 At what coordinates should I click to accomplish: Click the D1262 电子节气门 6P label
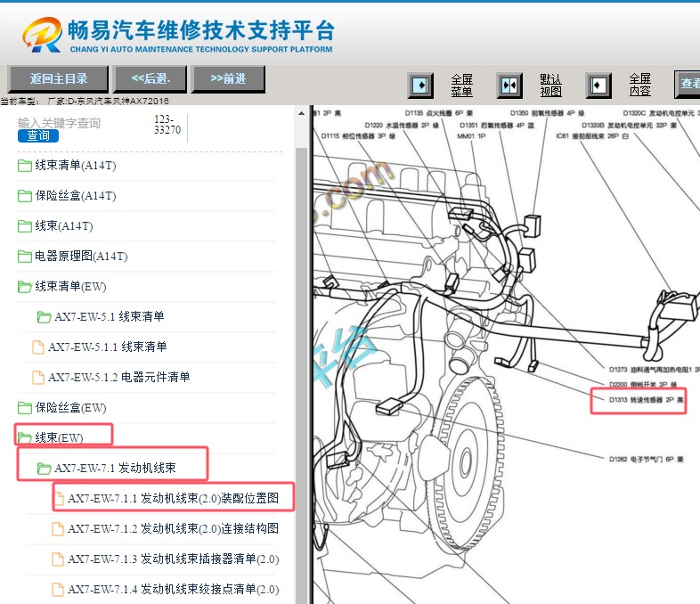(x=646, y=459)
